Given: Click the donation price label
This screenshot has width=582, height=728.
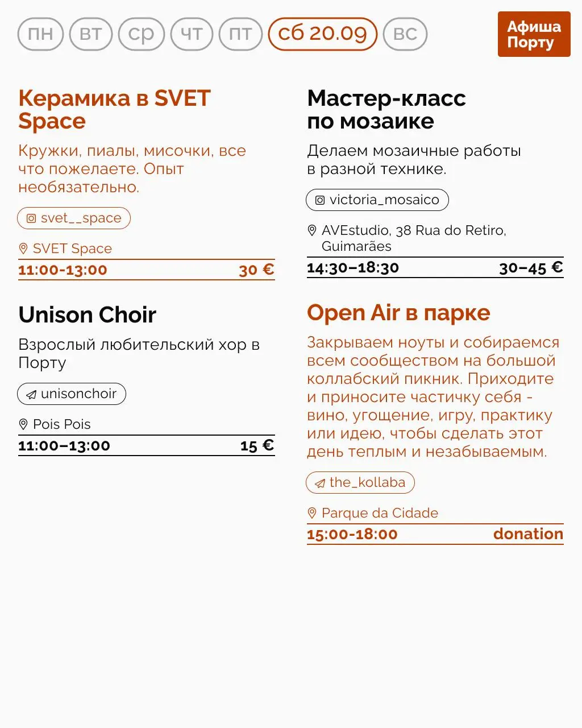Looking at the screenshot, I should (528, 533).
